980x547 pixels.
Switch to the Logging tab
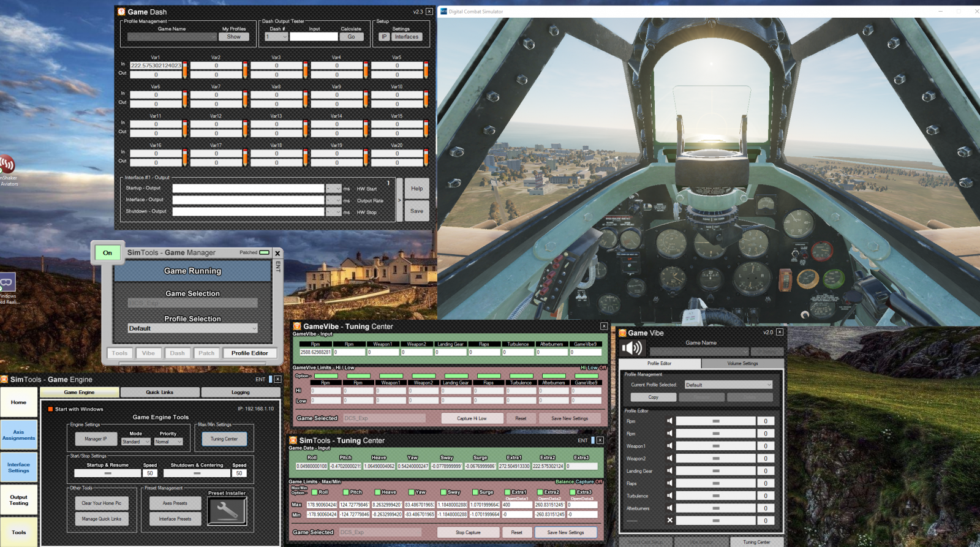241,392
